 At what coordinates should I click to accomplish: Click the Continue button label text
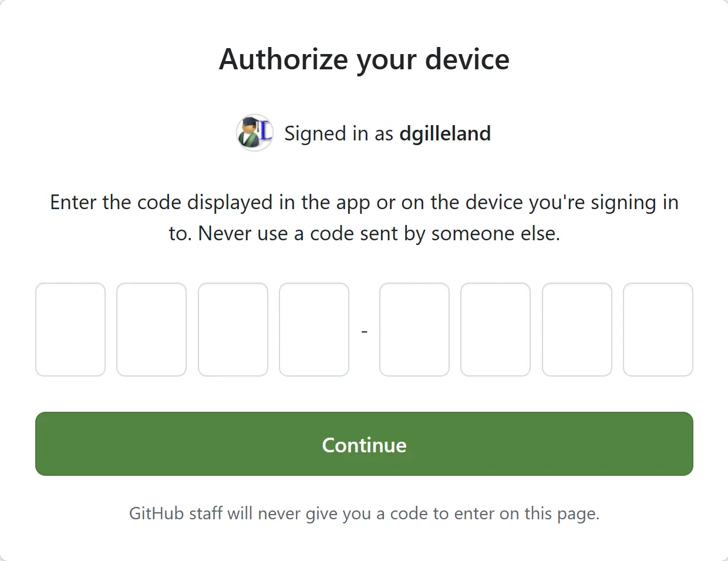pyautogui.click(x=364, y=445)
